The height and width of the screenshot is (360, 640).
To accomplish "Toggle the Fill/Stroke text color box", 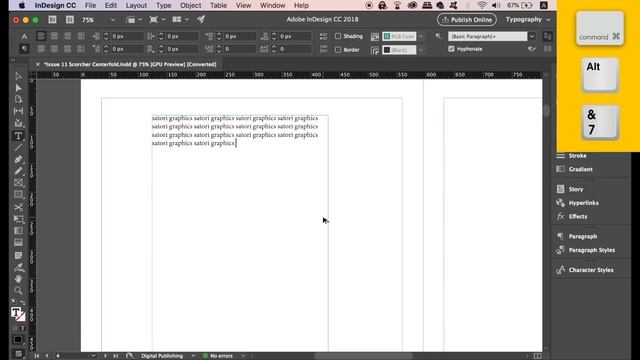I will [16, 313].
